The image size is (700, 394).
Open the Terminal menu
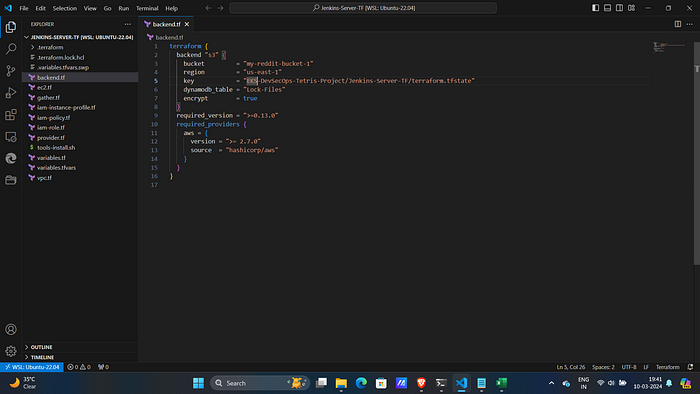point(147,8)
